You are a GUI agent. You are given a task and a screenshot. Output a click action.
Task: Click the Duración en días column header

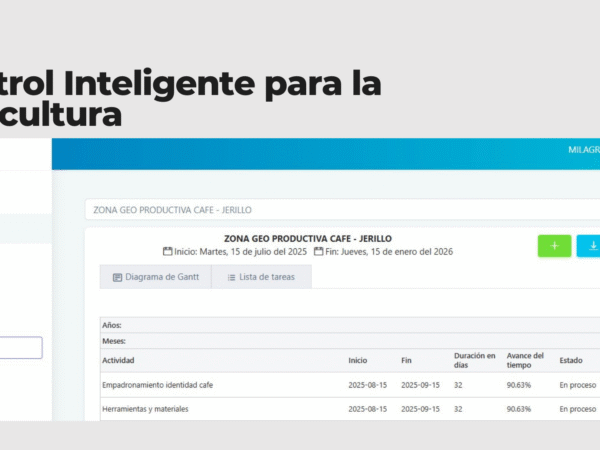[474, 360]
